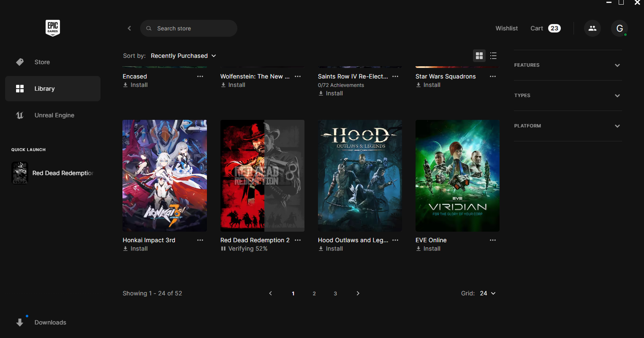Click the Honkai Impact 3rd cover art
The width and height of the screenshot is (644, 338).
pyautogui.click(x=165, y=176)
